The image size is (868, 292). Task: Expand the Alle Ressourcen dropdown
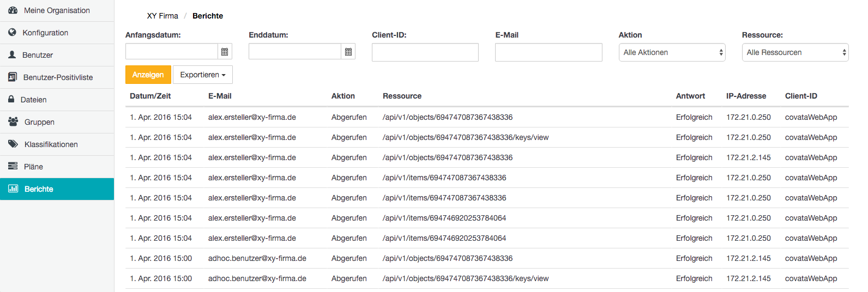click(795, 52)
